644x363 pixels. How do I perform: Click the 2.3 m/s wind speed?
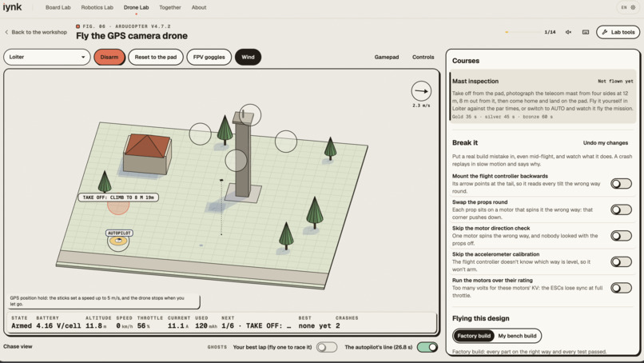pos(421,106)
